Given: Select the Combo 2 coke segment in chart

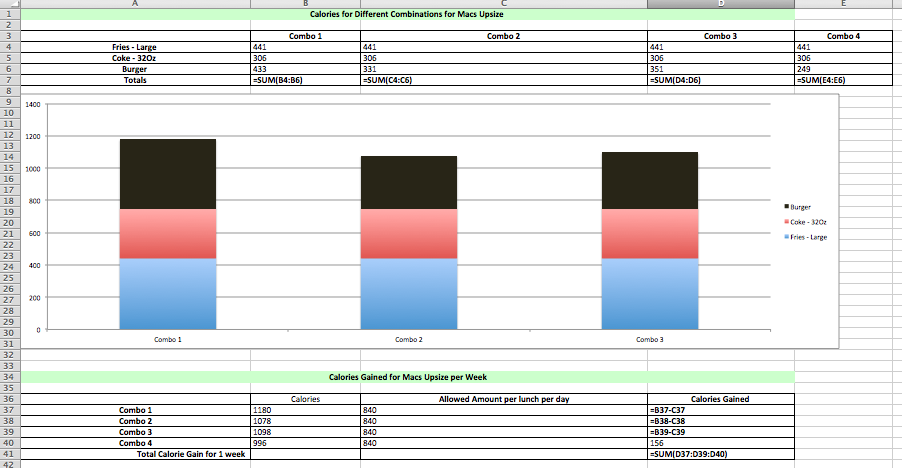Looking at the screenshot, I should click(x=409, y=234).
